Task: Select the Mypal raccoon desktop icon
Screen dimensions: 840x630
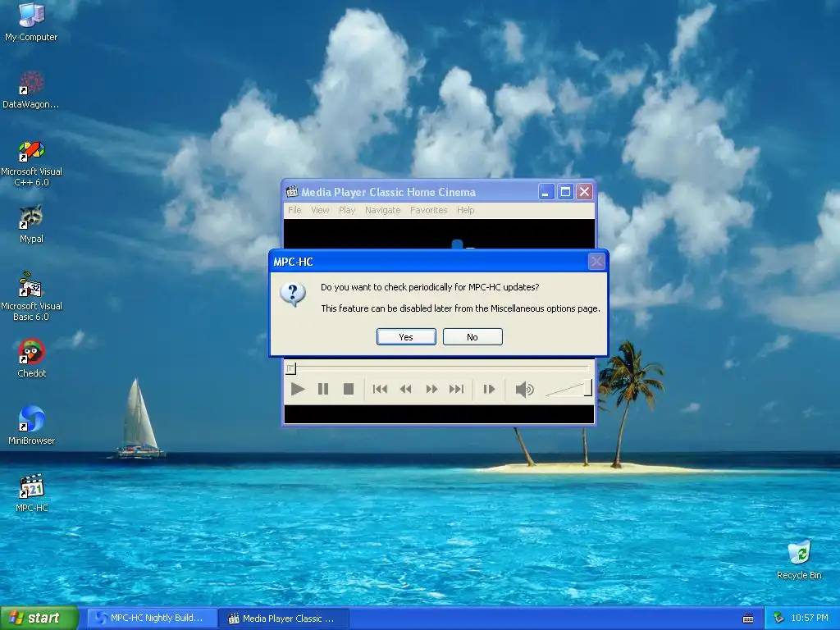Action: 31,224
